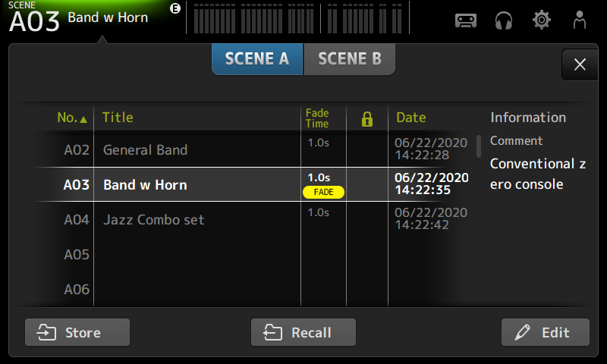Image resolution: width=607 pixels, height=364 pixels.
Task: Switch to the SCENE A tab
Action: click(257, 59)
